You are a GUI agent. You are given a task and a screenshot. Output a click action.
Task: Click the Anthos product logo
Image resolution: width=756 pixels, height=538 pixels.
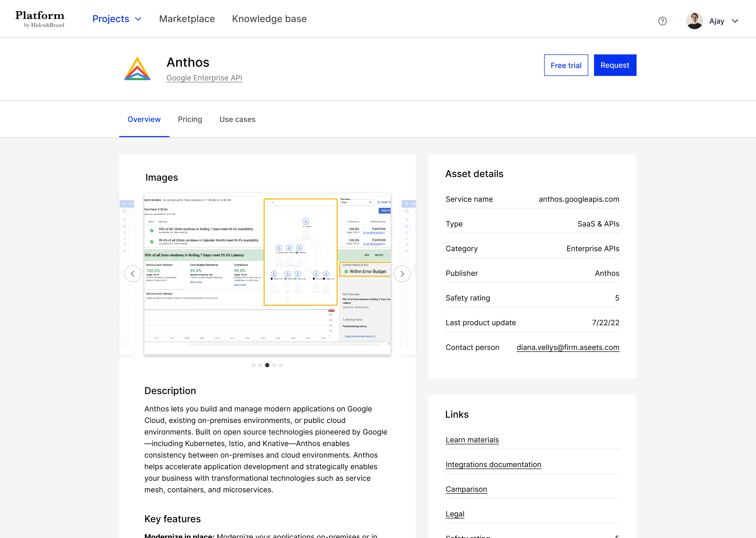[137, 69]
